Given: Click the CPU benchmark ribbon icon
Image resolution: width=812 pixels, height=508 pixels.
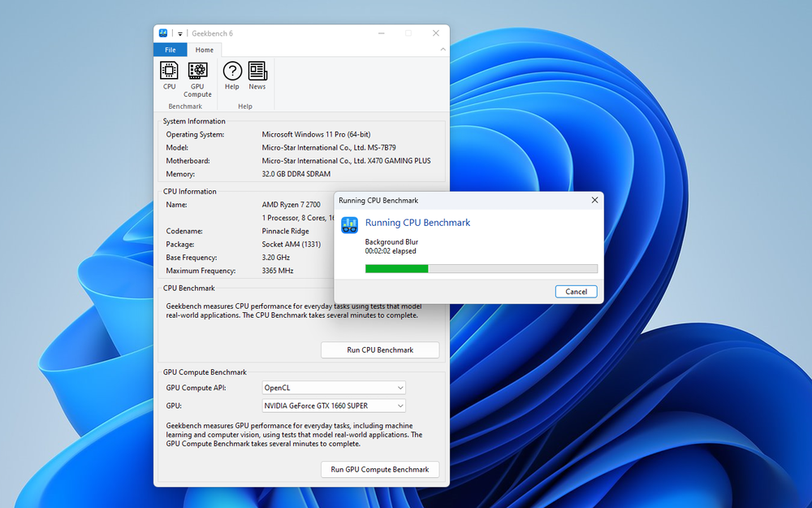Looking at the screenshot, I should click(169, 75).
